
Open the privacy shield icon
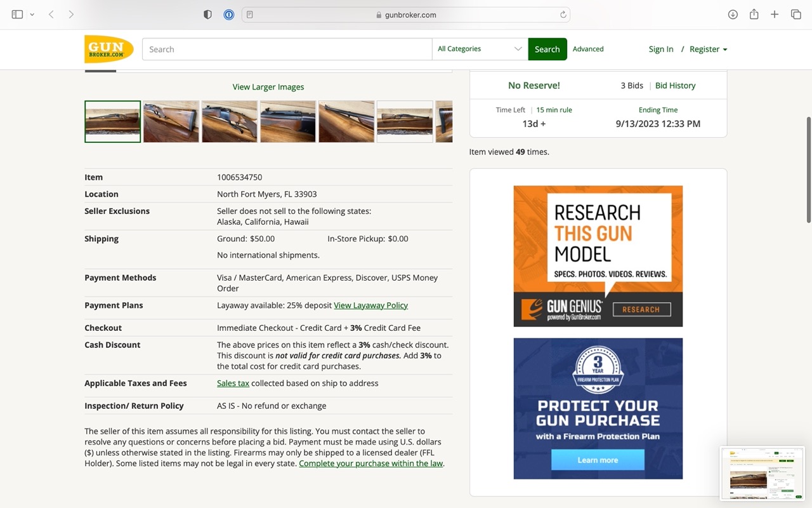pos(207,15)
